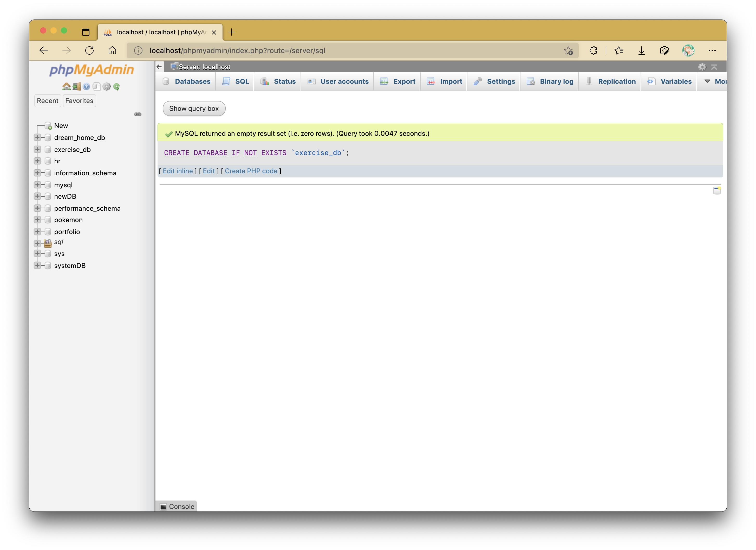Click the Create PHP code link

[251, 171]
